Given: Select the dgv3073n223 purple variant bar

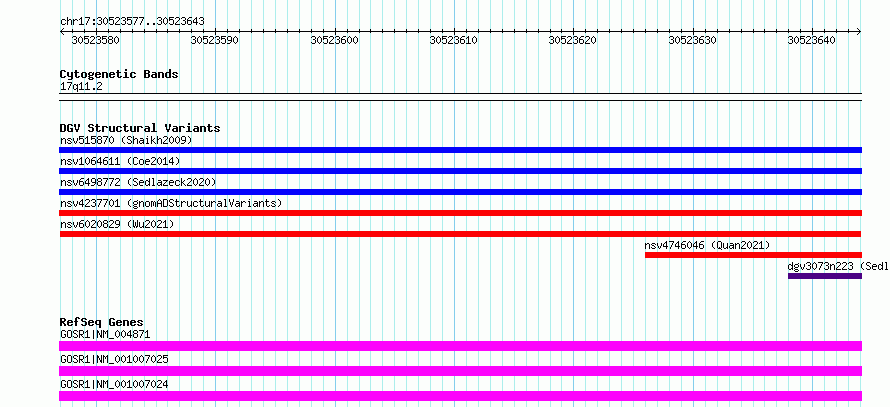Looking at the screenshot, I should (x=825, y=276).
